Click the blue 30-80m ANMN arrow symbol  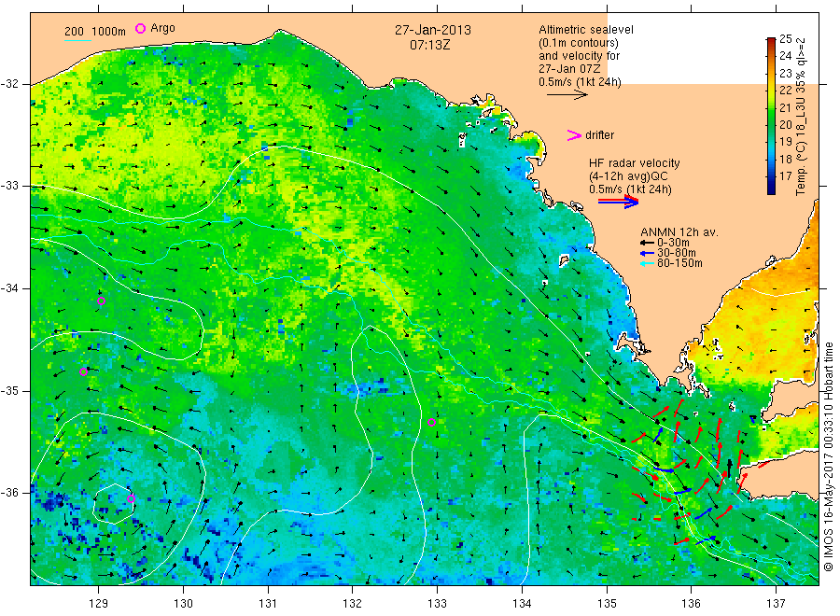pyautogui.click(x=647, y=253)
